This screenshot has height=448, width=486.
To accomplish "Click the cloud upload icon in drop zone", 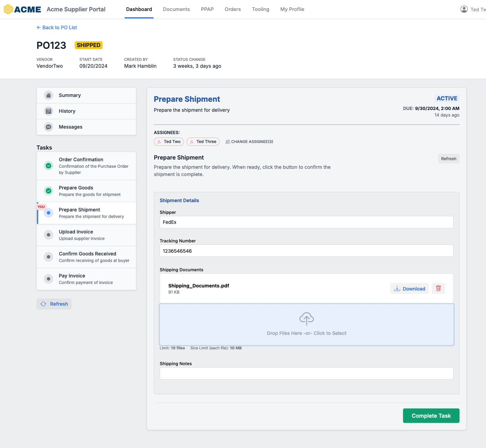I will tap(307, 319).
